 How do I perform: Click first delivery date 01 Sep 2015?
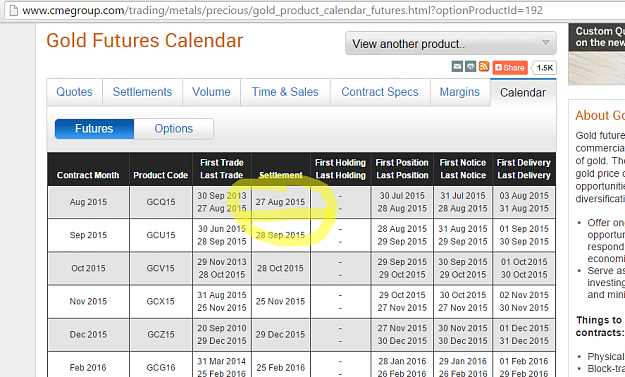(x=524, y=229)
